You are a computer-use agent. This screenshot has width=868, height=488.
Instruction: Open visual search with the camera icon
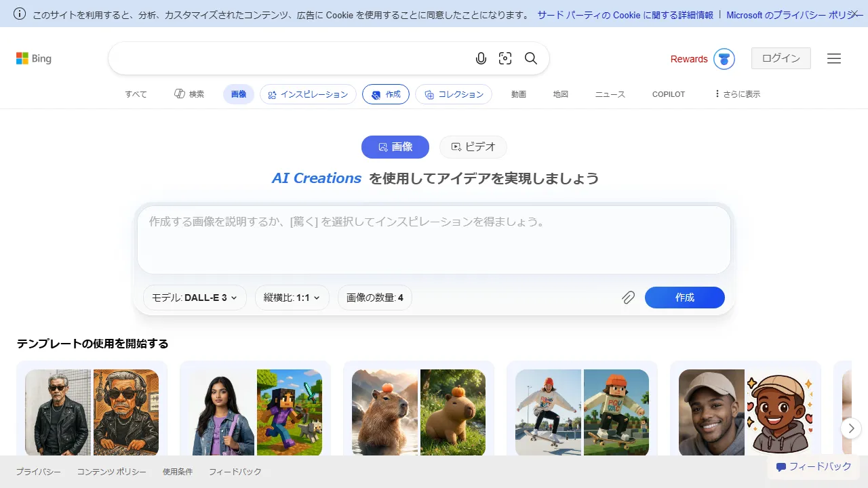click(x=505, y=58)
